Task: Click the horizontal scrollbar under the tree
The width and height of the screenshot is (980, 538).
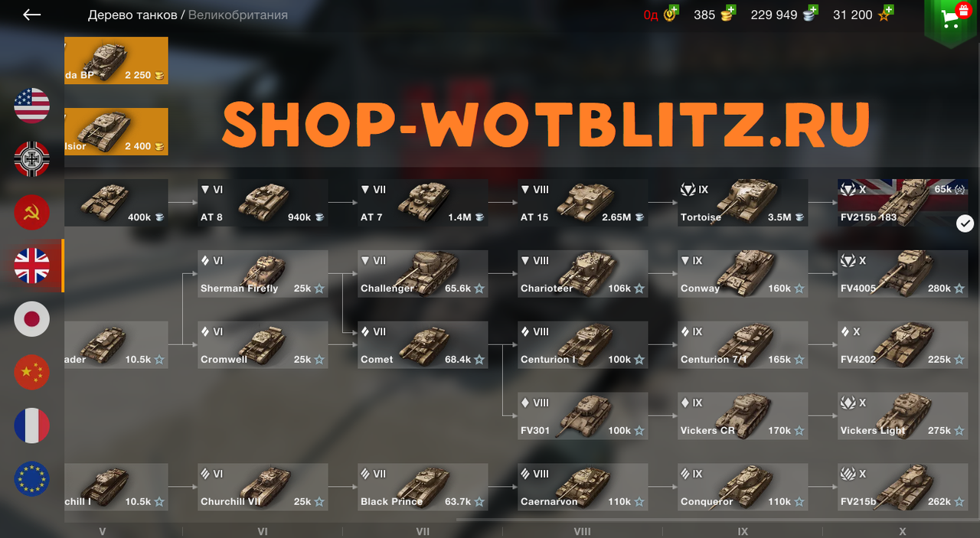Action: [717, 519]
